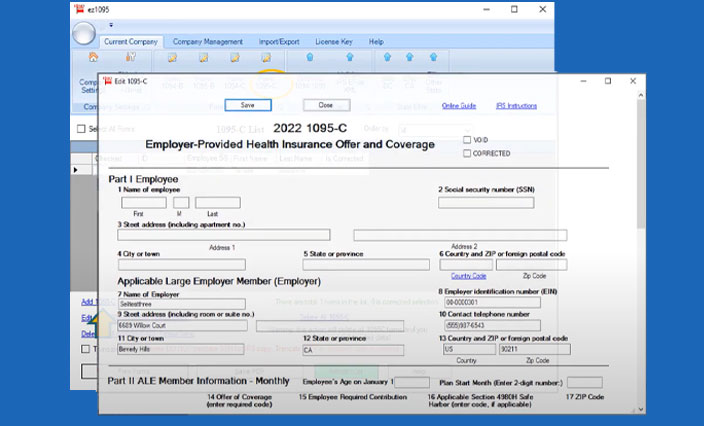Click the 6689 Willow Court address field
Viewport: 704px width, 426px height.
[182, 325]
